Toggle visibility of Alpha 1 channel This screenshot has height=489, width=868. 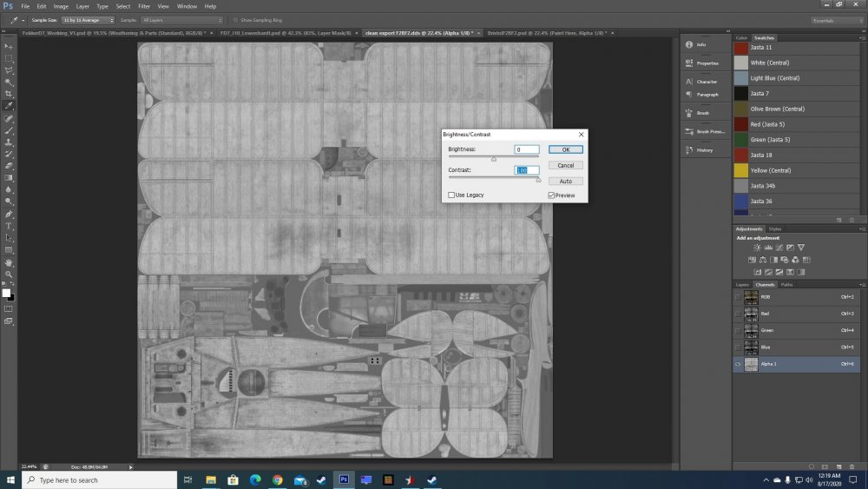[738, 364]
